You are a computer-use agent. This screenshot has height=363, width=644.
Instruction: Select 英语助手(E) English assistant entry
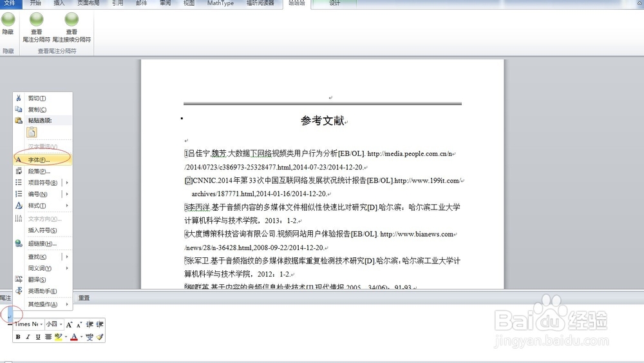(43, 291)
